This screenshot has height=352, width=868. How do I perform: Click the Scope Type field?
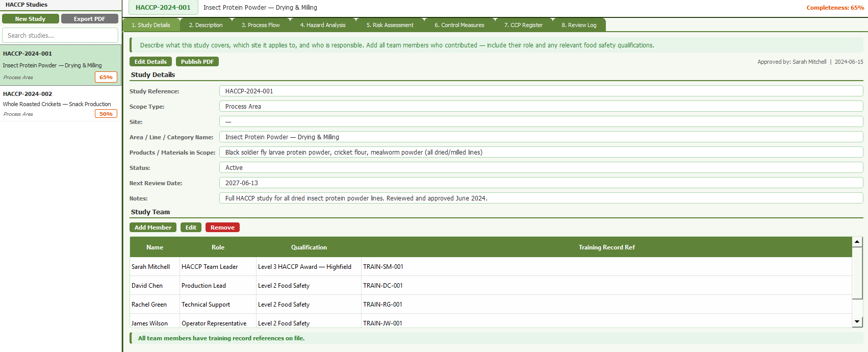pyautogui.click(x=541, y=106)
